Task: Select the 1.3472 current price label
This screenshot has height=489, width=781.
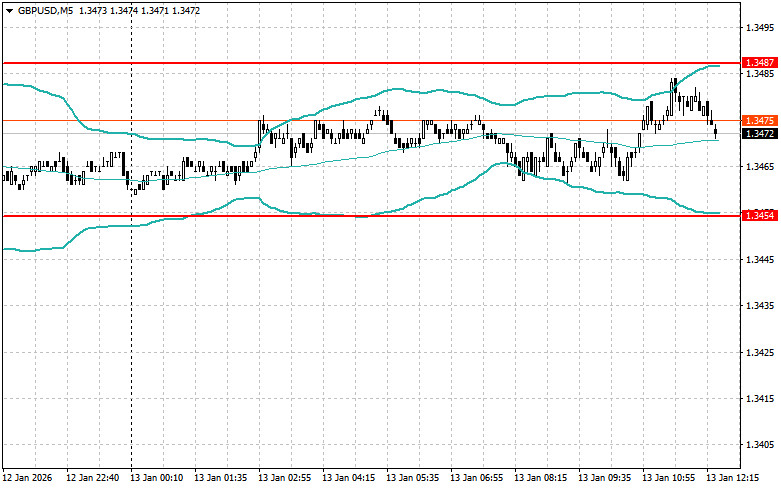Action: [x=760, y=133]
